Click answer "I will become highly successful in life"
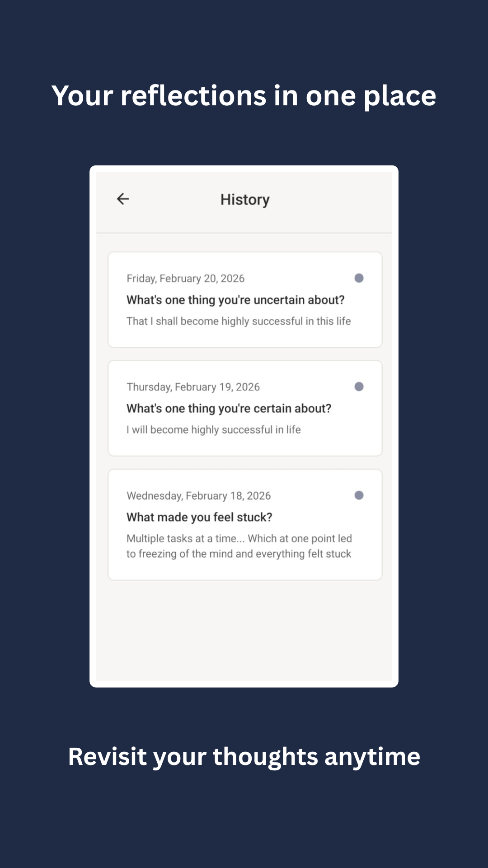 point(213,429)
